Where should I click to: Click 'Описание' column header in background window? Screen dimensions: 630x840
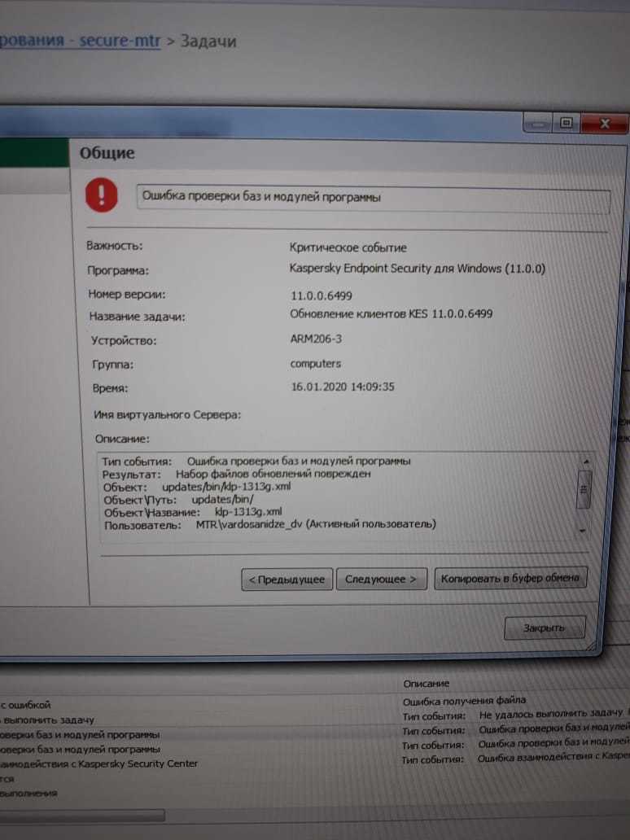point(426,684)
